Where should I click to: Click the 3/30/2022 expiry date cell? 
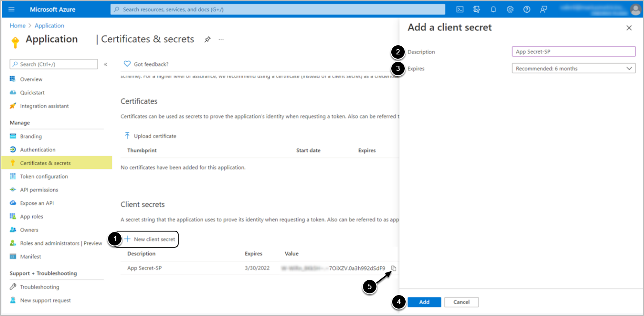257,268
